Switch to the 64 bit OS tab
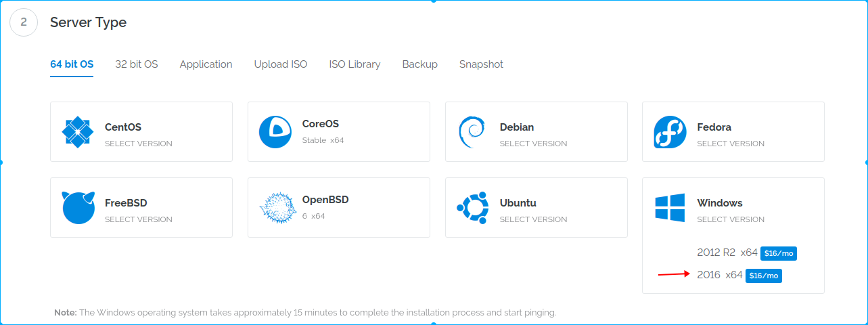This screenshot has width=868, height=325. pos(72,64)
